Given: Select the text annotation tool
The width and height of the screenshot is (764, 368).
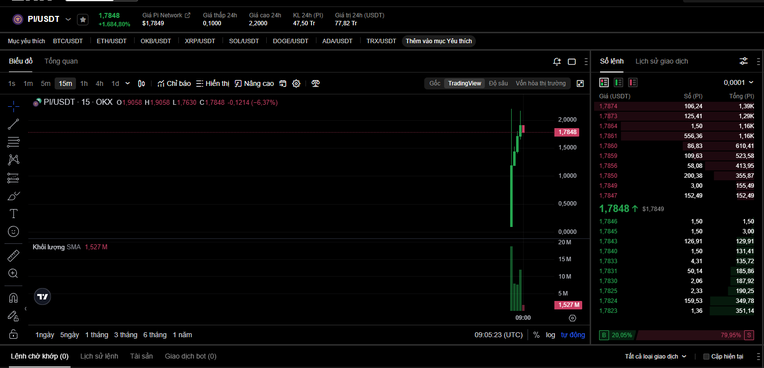Looking at the screenshot, I should tap(14, 213).
